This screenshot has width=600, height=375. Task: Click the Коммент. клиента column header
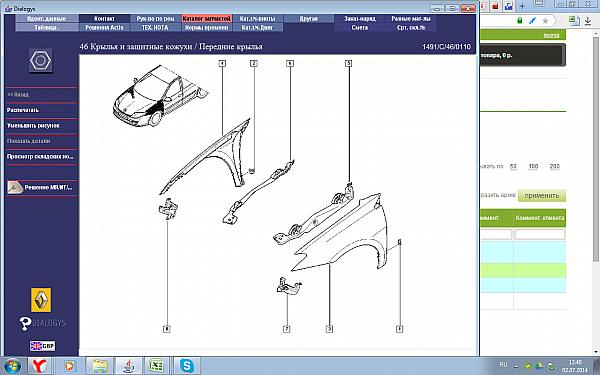tap(540, 218)
